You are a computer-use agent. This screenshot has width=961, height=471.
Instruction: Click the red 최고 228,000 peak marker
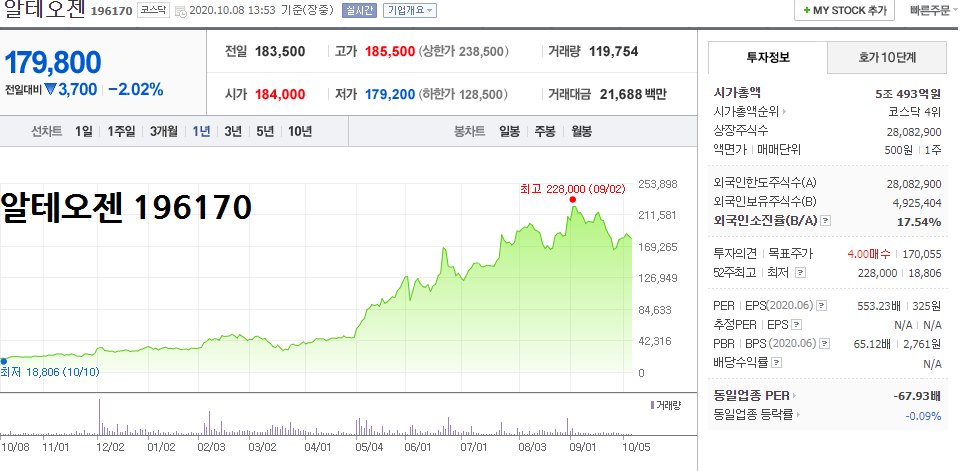click(x=572, y=199)
